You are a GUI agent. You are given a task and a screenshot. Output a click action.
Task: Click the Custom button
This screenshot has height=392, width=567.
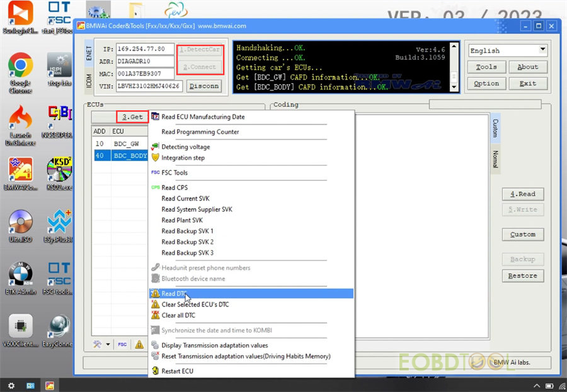[523, 235]
